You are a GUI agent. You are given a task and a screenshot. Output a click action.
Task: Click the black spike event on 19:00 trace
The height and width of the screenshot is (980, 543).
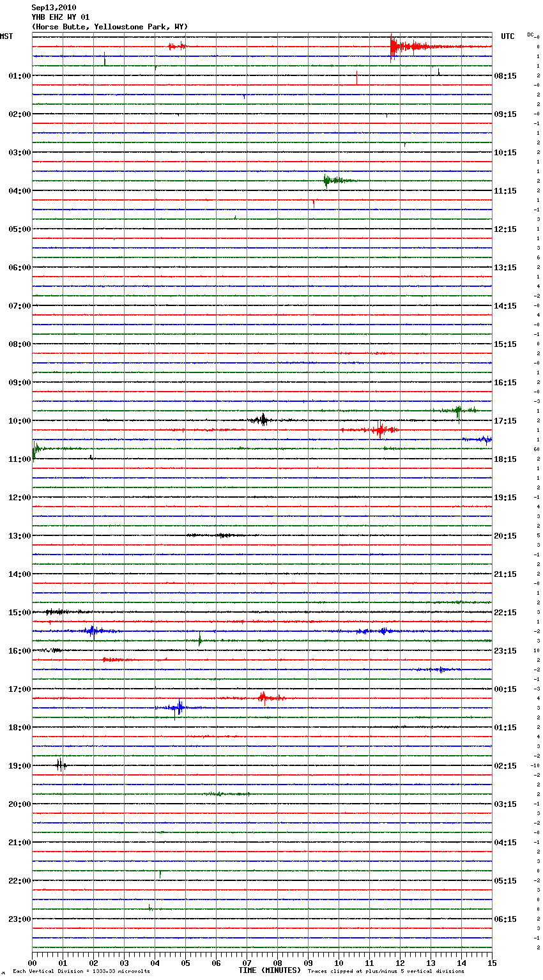[x=60, y=765]
